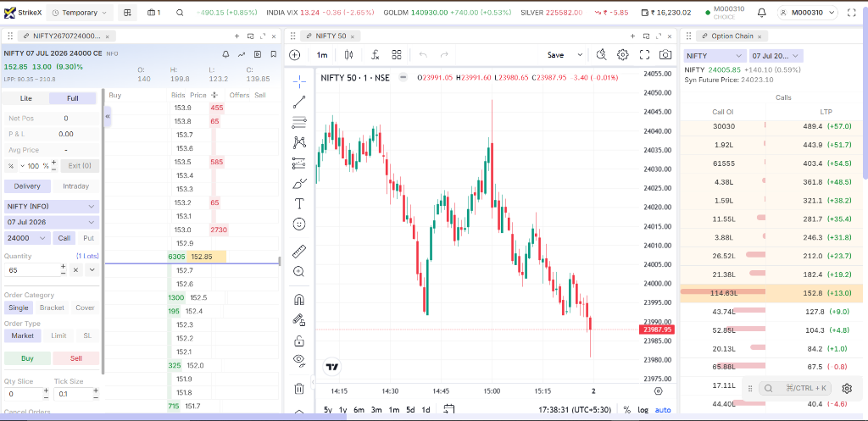
Task: Open the emoji/icons tool
Action: click(x=299, y=224)
